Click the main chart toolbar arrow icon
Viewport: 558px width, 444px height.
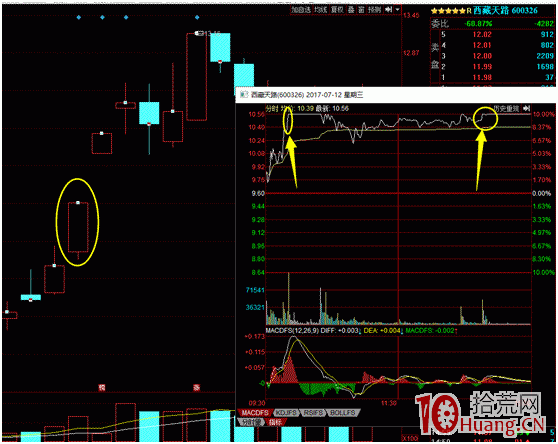coord(389,10)
